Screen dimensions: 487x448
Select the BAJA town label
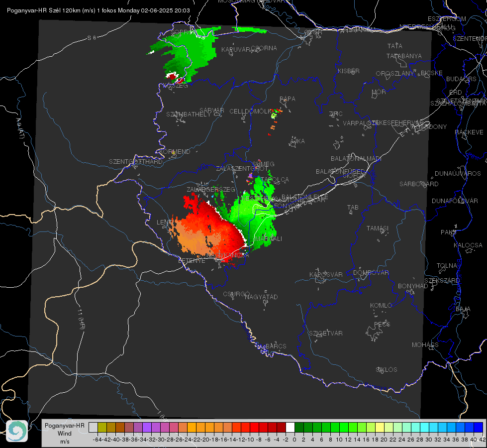[x=463, y=309]
